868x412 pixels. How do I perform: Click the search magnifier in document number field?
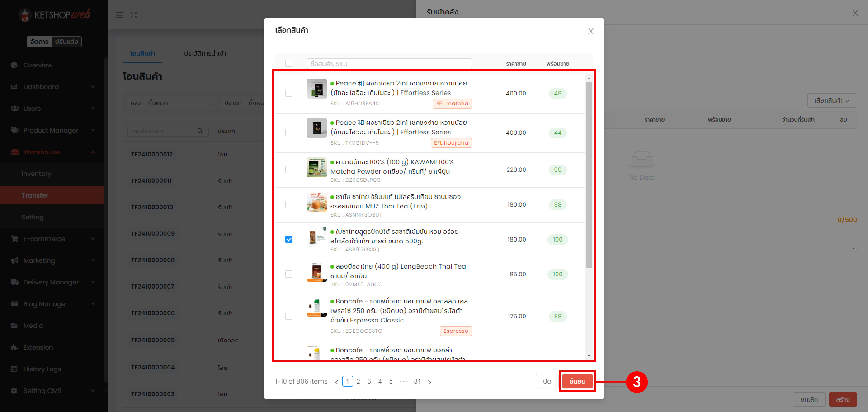200,131
